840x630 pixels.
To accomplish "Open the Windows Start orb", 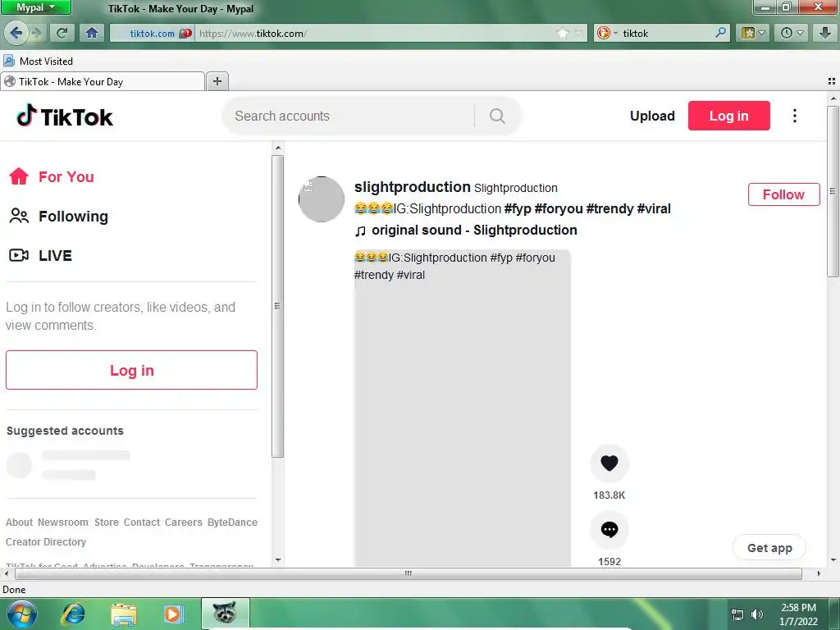I will point(21,614).
